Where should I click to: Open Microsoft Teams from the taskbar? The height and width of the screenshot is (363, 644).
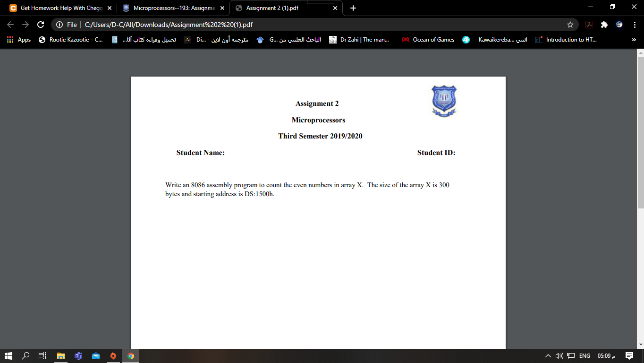(x=78, y=356)
